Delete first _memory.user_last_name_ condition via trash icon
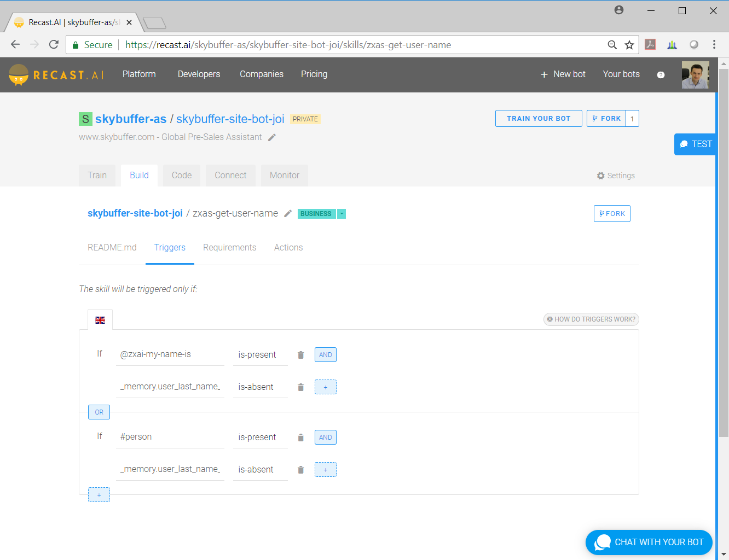This screenshot has width=729, height=560. coord(300,387)
